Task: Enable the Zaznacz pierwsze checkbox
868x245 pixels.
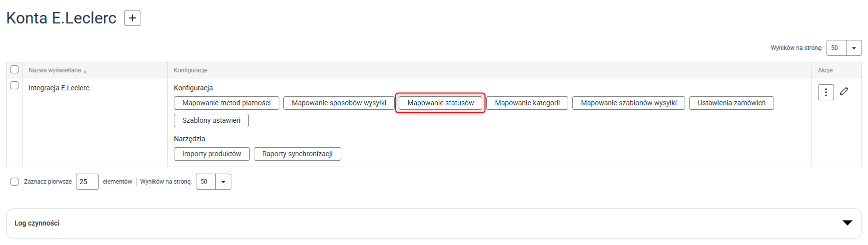Action: point(14,182)
